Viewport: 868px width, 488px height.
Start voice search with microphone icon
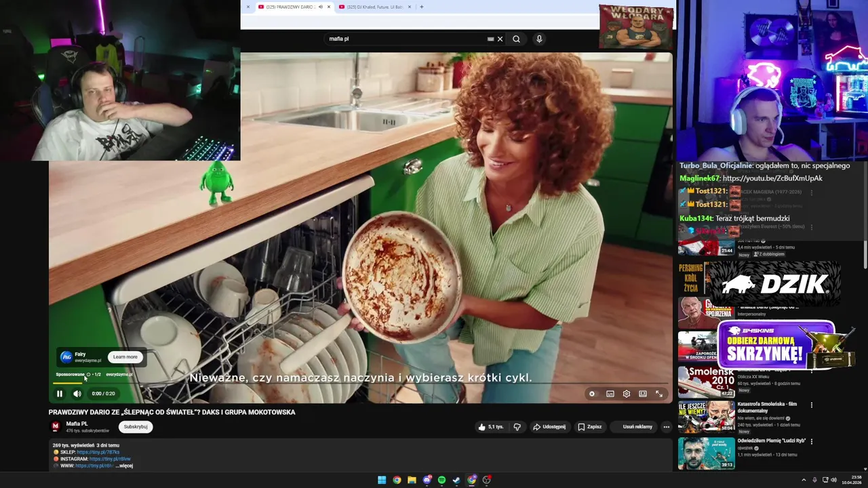tap(539, 39)
